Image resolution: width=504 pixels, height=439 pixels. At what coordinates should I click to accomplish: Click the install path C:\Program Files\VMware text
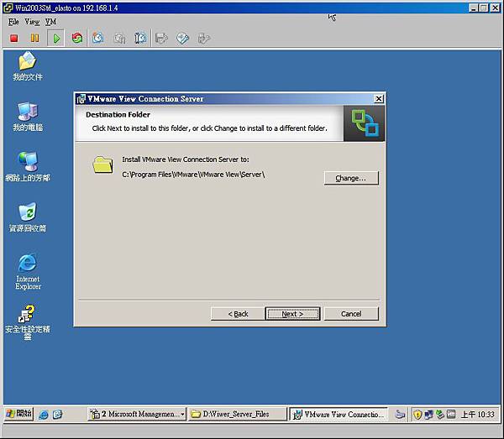193,175
